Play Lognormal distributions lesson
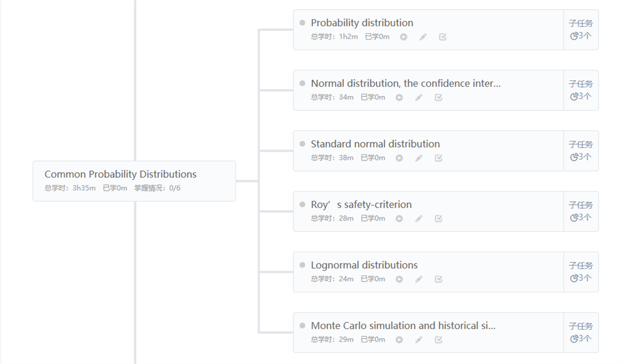This screenshot has height=364, width=624. (x=399, y=279)
